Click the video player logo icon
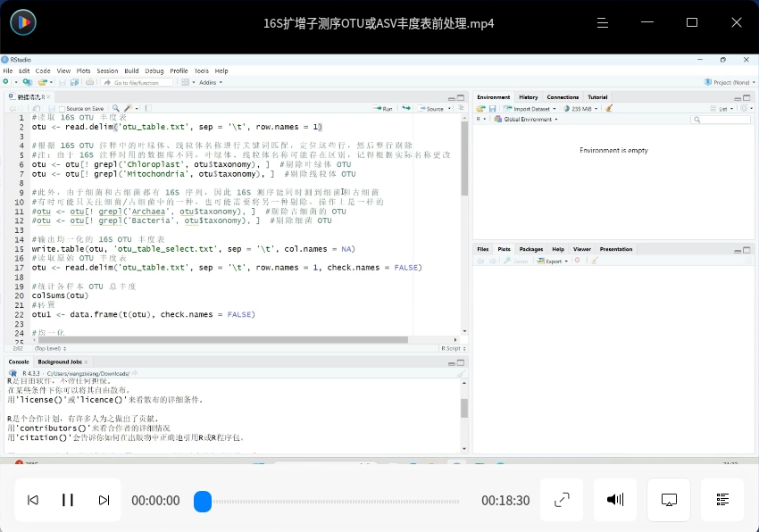The height and width of the screenshot is (532, 759). 22,22
